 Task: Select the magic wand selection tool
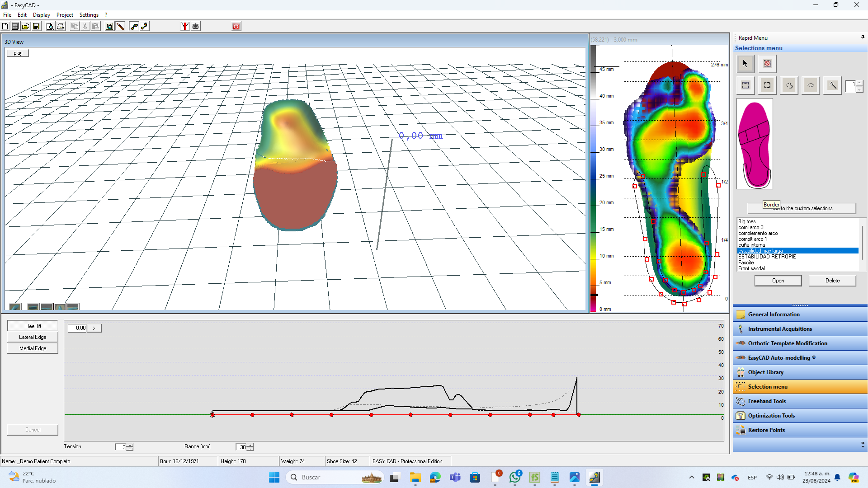coord(832,85)
